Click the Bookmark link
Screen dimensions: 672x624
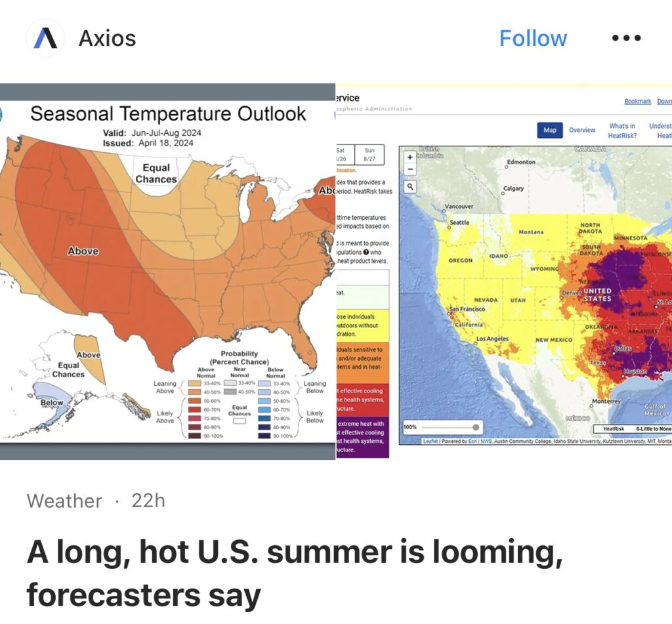637,101
